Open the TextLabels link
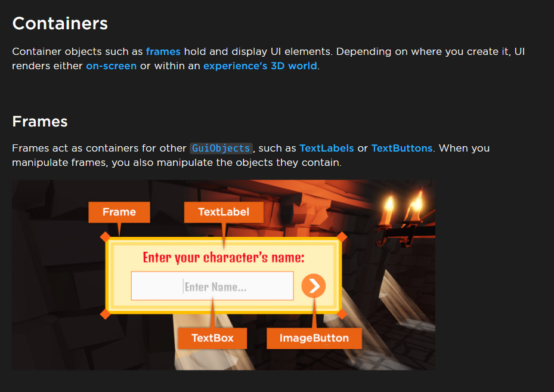 [326, 148]
